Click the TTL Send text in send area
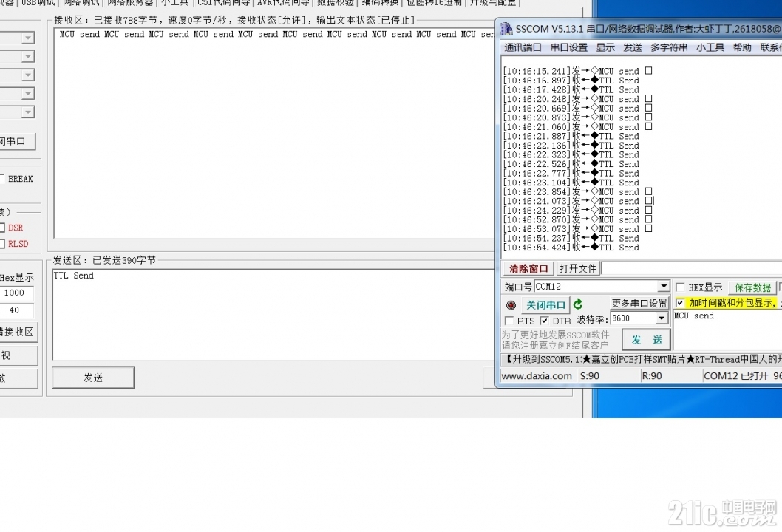The image size is (782, 532). [x=73, y=275]
